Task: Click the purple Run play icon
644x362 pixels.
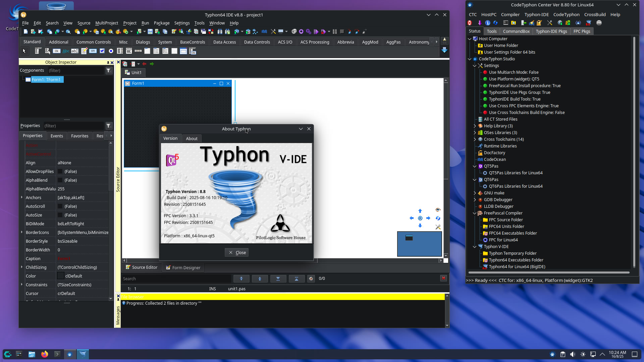Action: click(316, 32)
